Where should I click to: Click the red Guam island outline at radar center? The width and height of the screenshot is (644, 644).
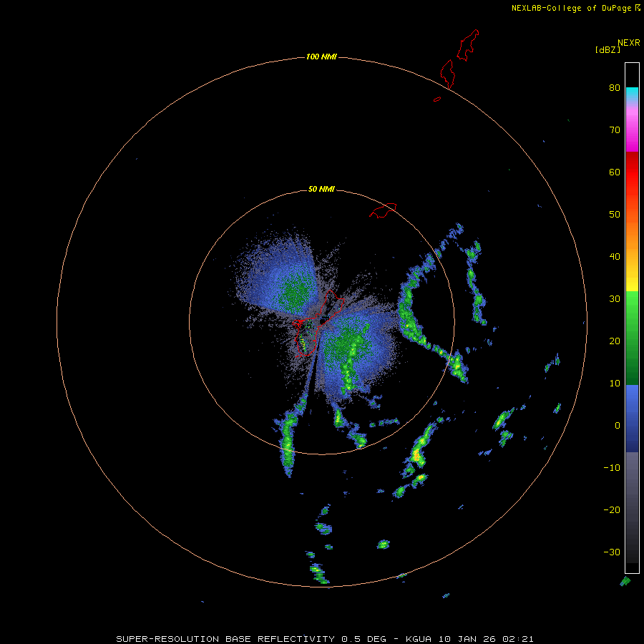(x=318, y=323)
